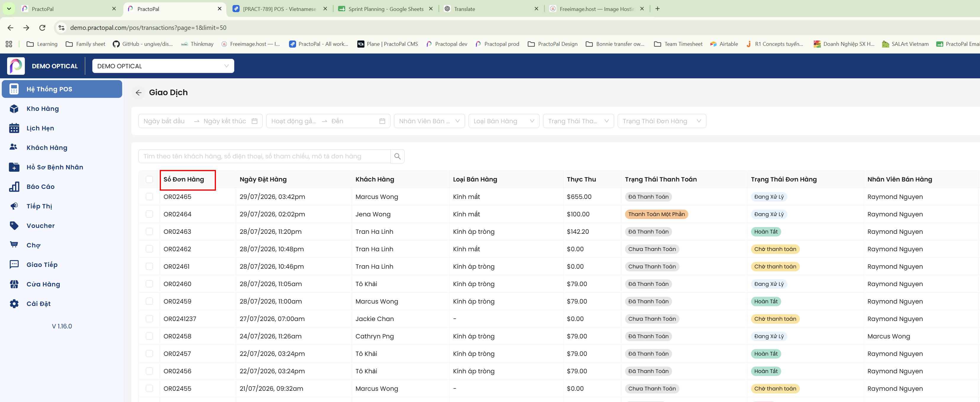This screenshot has height=402, width=980.
Task: Open the Hệ Thống POS calculator icon
Action: click(x=14, y=89)
